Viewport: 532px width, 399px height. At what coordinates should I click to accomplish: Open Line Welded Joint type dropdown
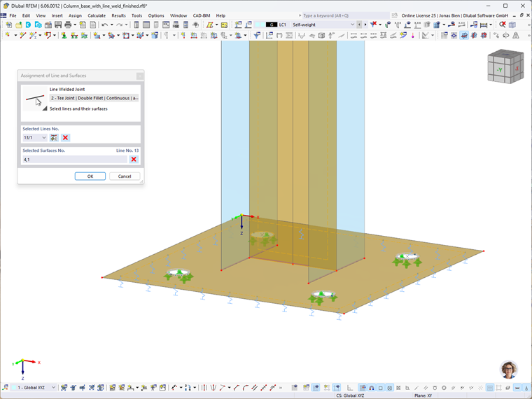tap(94, 98)
